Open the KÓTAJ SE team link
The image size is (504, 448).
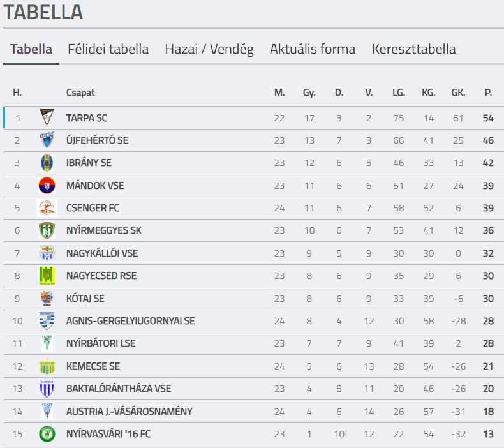85,299
